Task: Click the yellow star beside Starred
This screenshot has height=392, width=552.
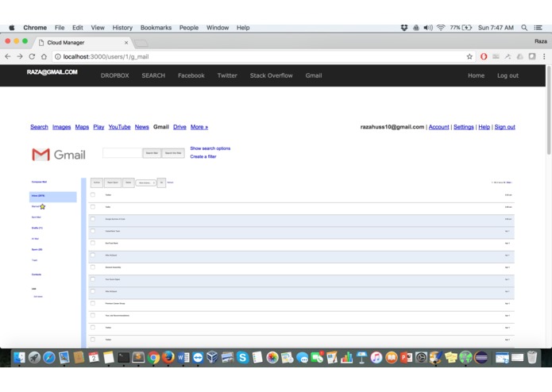Action: click(x=43, y=207)
